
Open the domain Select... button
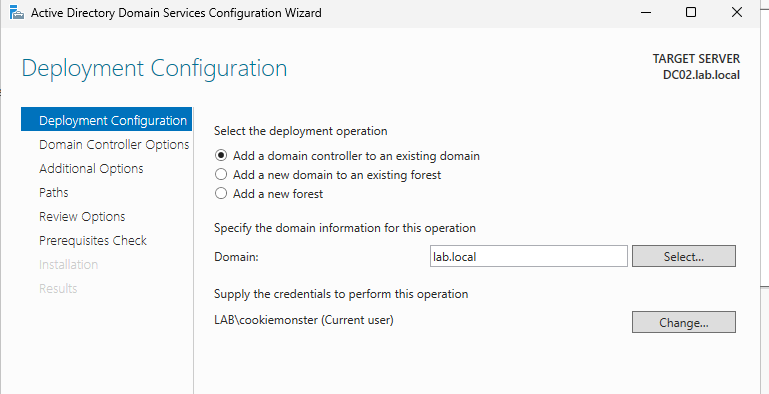point(684,256)
